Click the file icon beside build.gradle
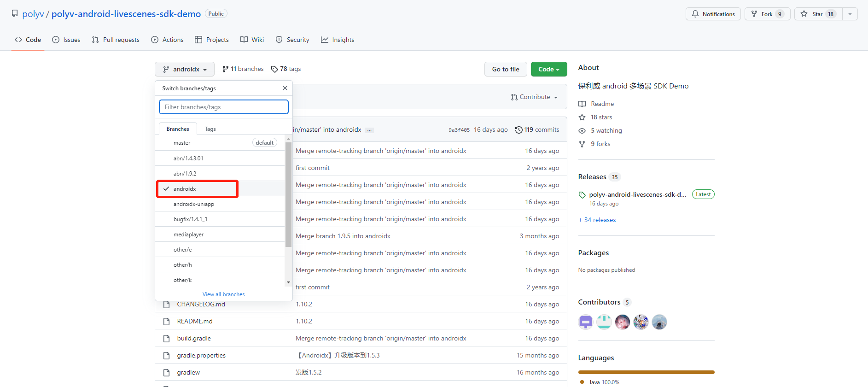This screenshot has height=387, width=868. 167,339
